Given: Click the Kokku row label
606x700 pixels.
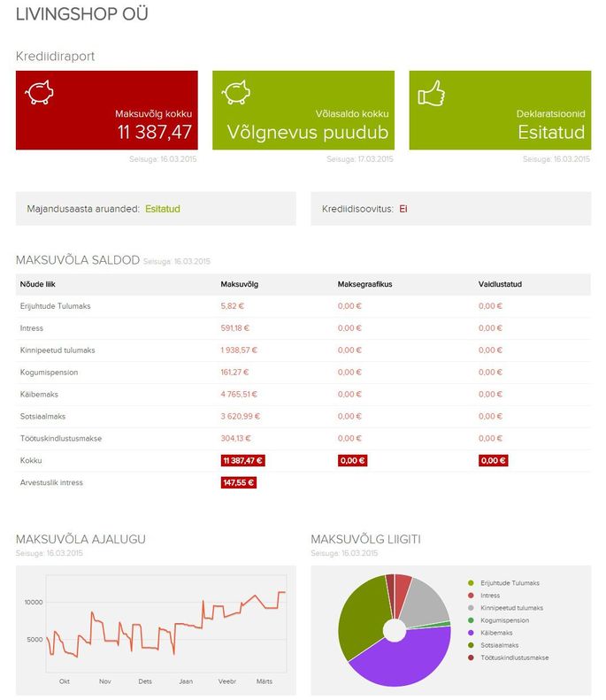Looking at the screenshot, I should (x=31, y=460).
